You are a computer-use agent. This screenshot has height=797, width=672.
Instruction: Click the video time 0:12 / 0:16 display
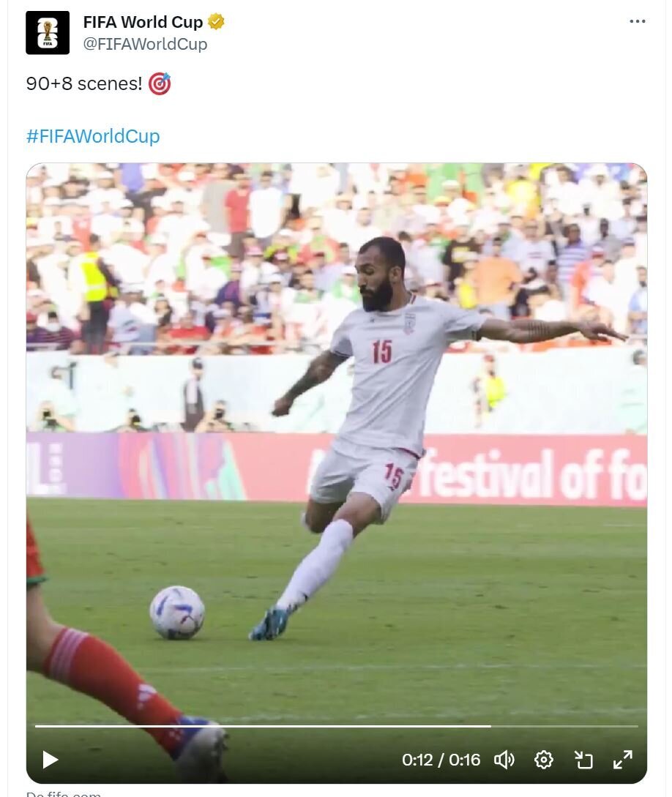tap(441, 760)
